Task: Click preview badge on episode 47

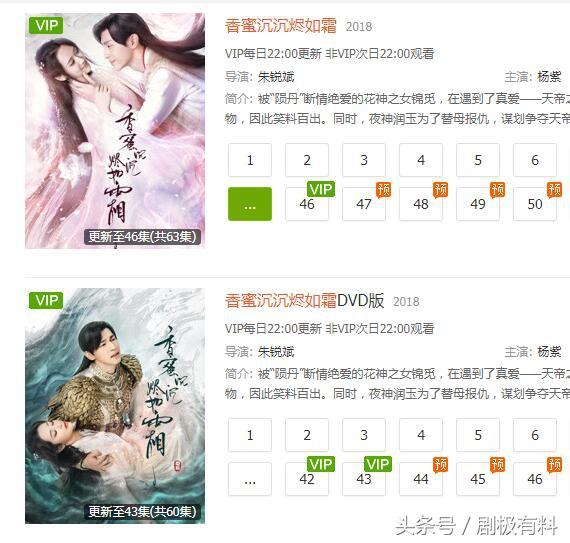Action: click(x=383, y=190)
